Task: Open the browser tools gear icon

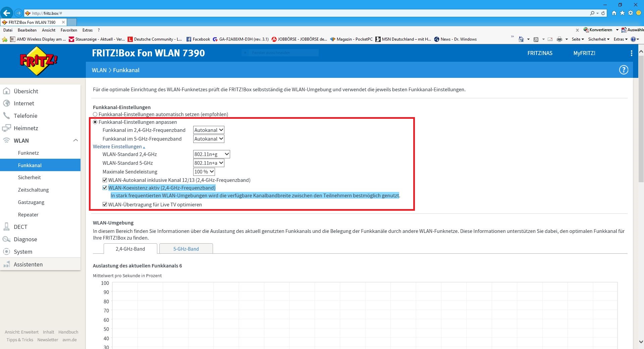Action: click(631, 13)
